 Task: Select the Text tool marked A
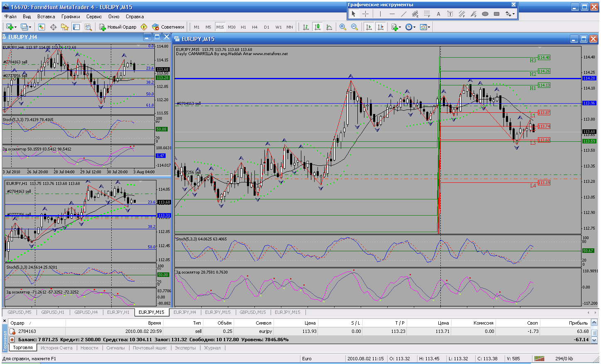(438, 14)
